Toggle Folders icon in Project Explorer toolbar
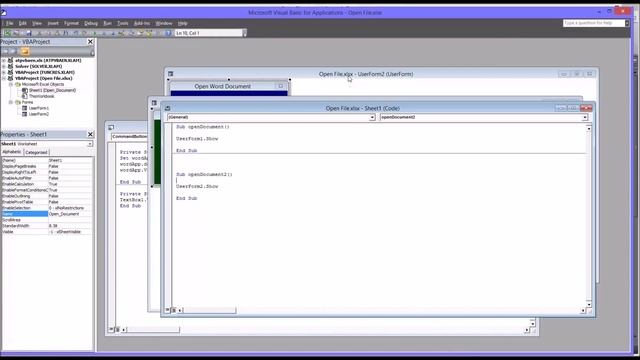Image resolution: width=640 pixels, height=360 pixels. pyautogui.click(x=25, y=51)
